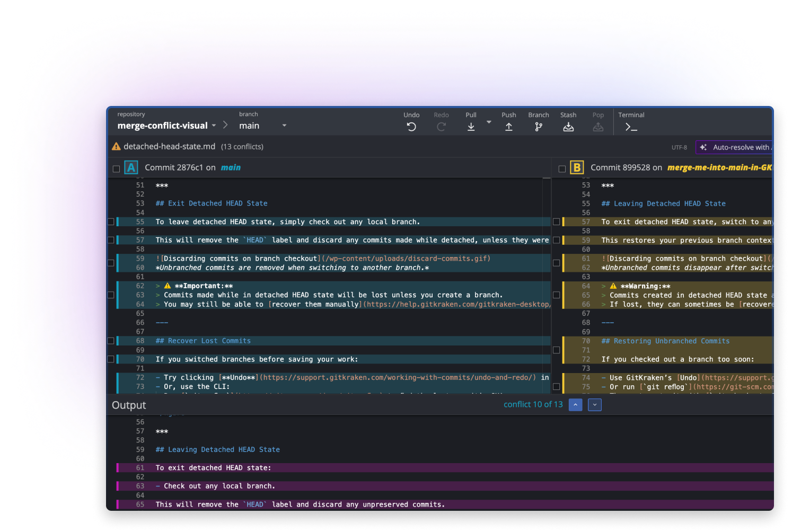Click the Redo icon
This screenshot has width=792, height=532.
[441, 126]
